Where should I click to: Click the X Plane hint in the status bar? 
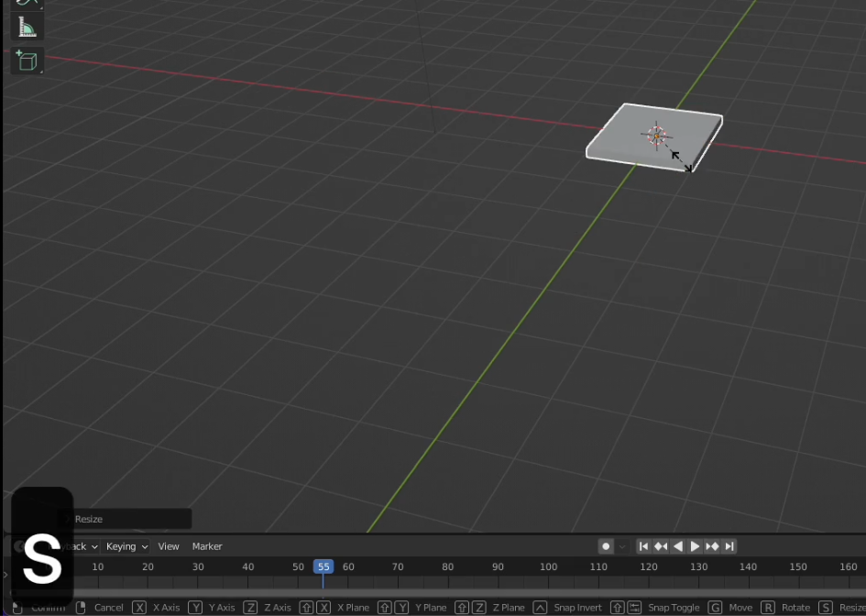[353, 608]
